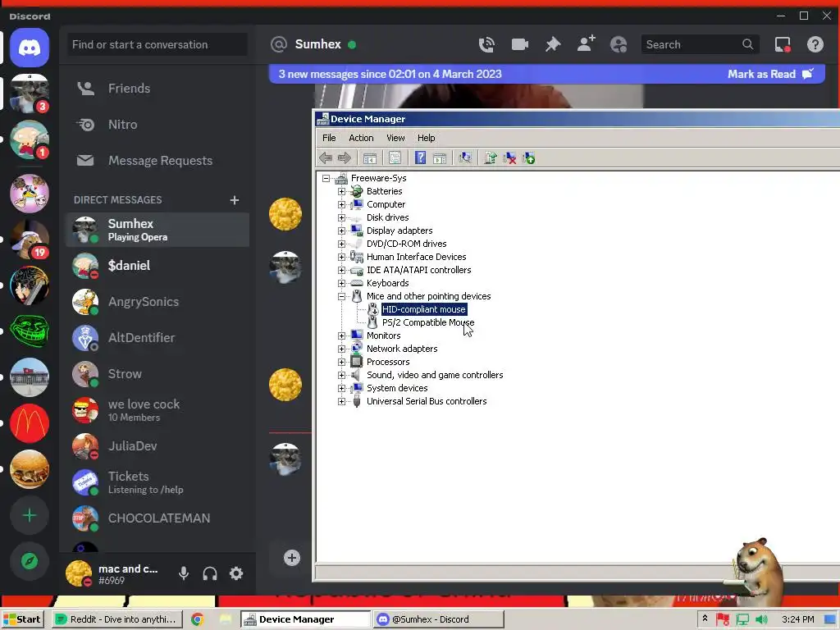Expand Sound, video and game controllers
Viewport: 840px width, 630px height.
[x=341, y=375]
